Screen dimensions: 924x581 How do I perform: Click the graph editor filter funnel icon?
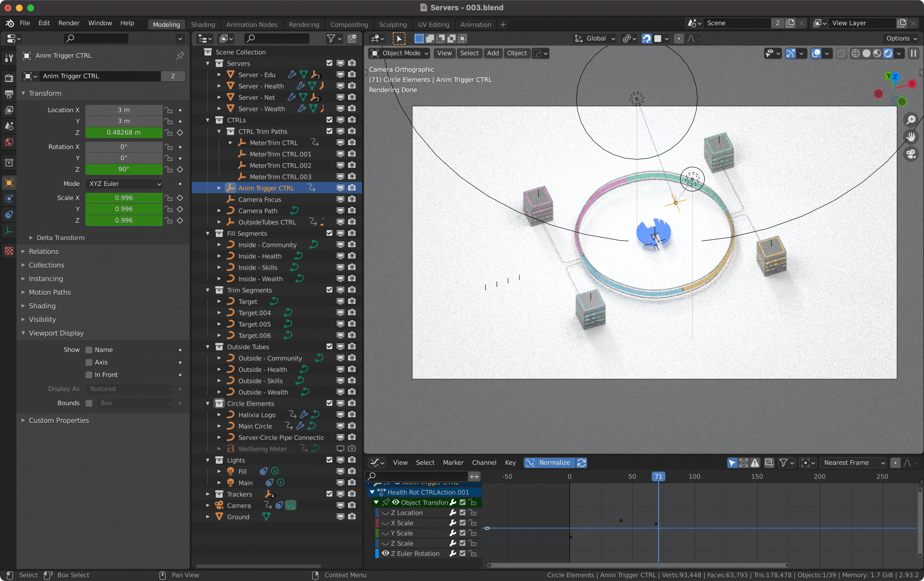pos(783,463)
